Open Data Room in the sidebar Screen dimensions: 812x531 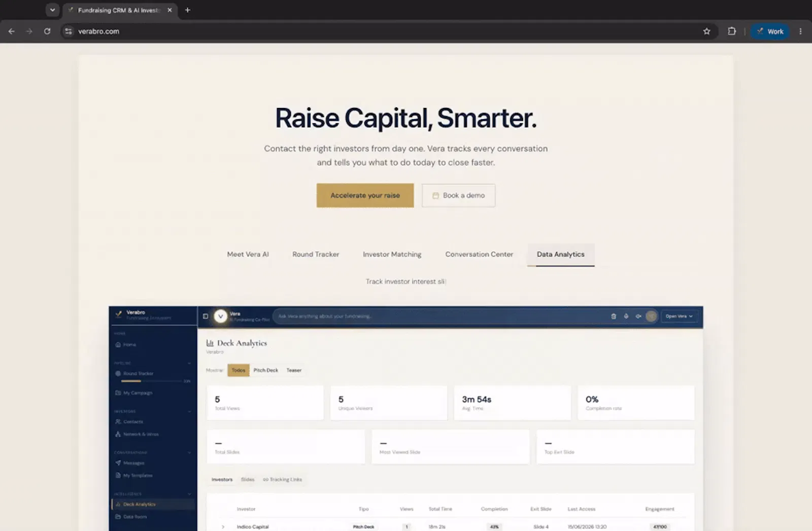click(131, 517)
